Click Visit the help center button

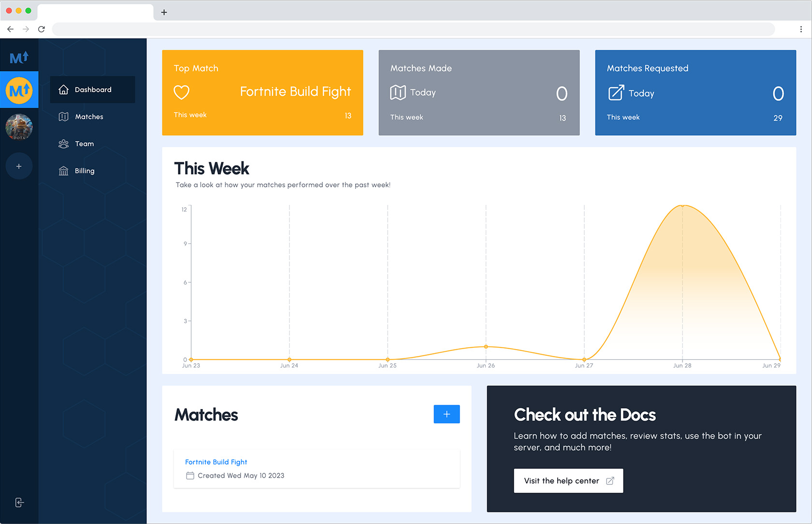click(568, 481)
